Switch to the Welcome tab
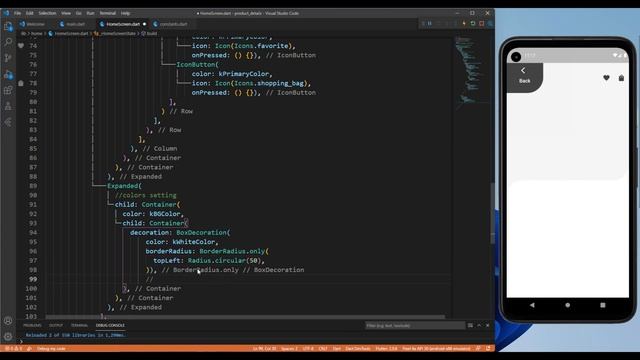The width and height of the screenshot is (640, 360). (x=33, y=24)
